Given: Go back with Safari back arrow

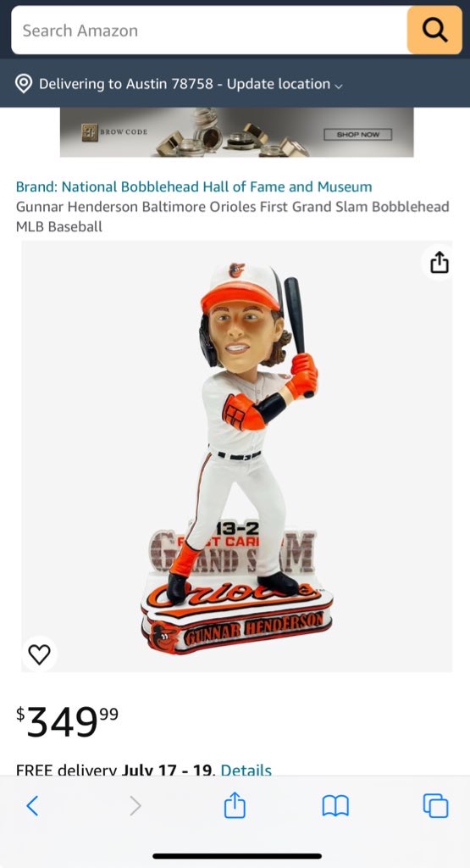Looking at the screenshot, I should 33,806.
